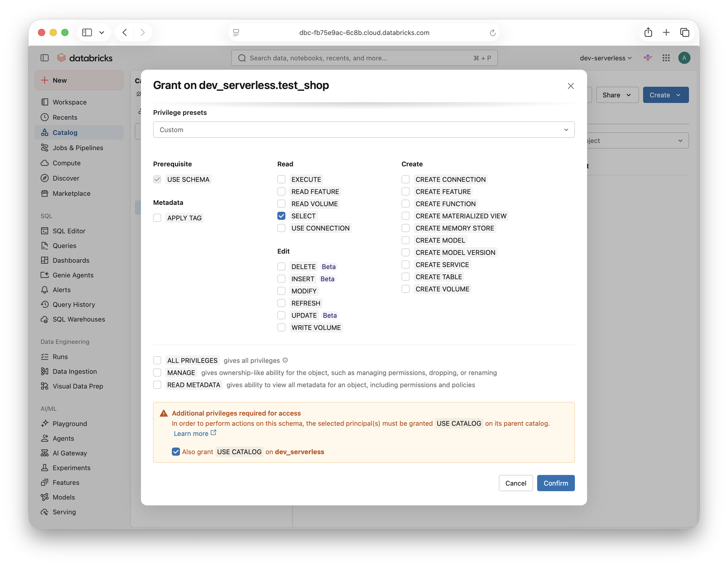This screenshot has width=728, height=567.
Task: Check the CREATE TABLE privilege
Action: pyautogui.click(x=405, y=277)
